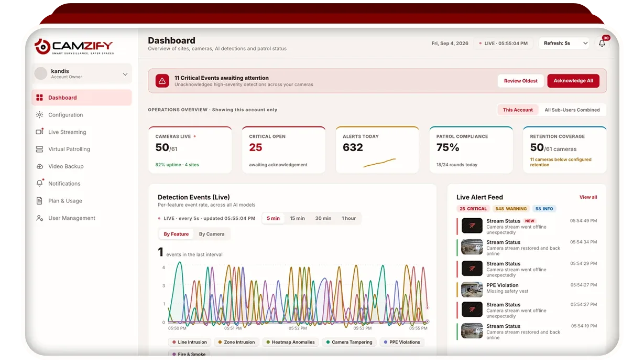
Task: Select the 1 hour time range option
Action: pos(348,218)
